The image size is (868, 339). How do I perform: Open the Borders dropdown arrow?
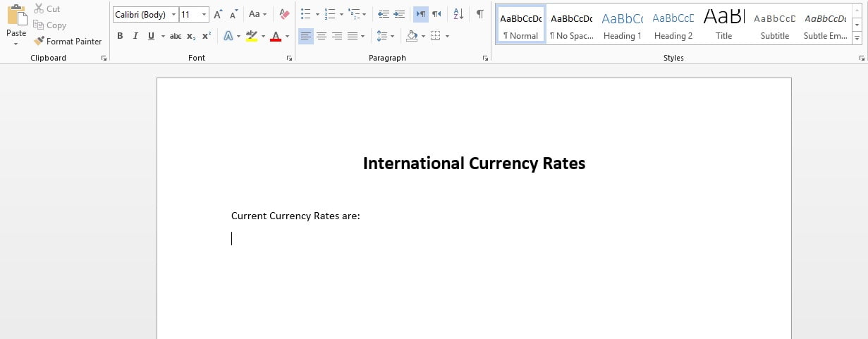point(448,36)
